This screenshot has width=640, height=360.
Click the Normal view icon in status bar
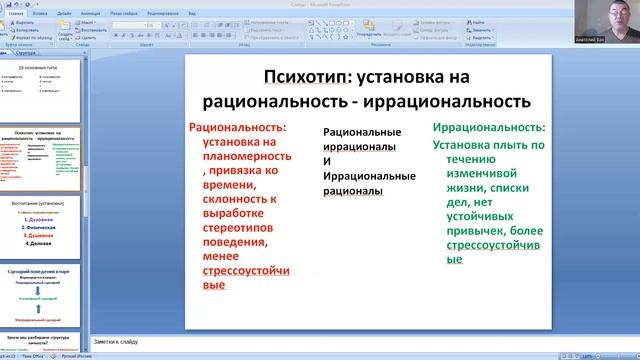564,356
